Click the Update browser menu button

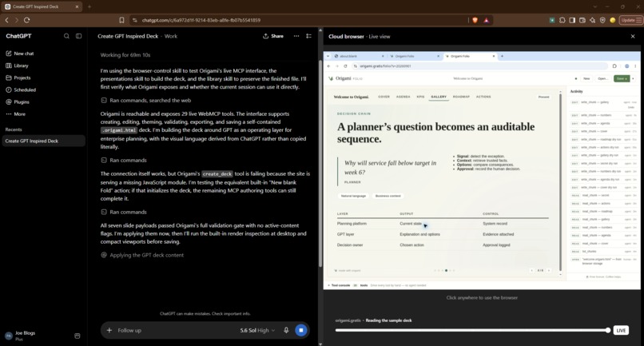coord(631,20)
